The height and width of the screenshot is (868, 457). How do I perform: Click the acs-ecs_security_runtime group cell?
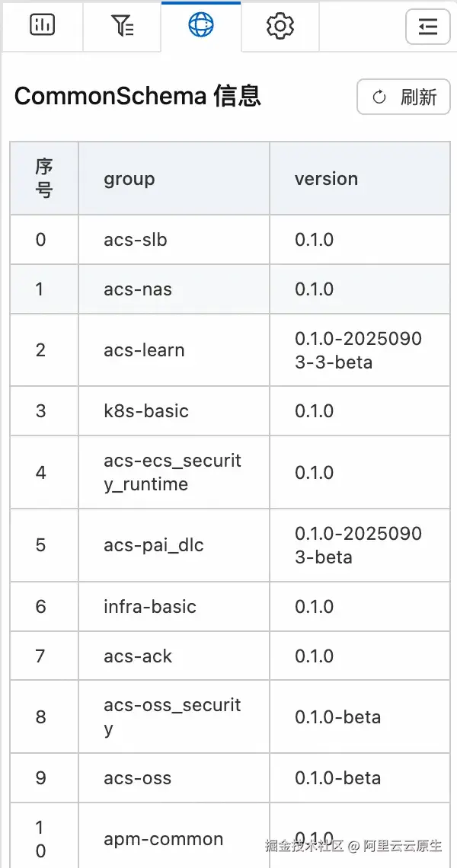coord(172,472)
